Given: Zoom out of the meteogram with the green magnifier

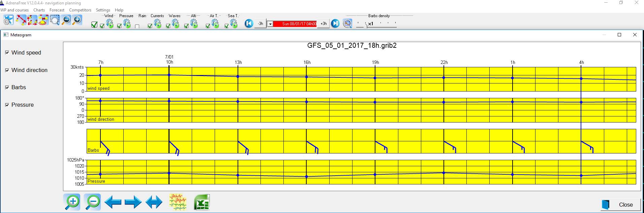Looking at the screenshot, I should point(92,202).
